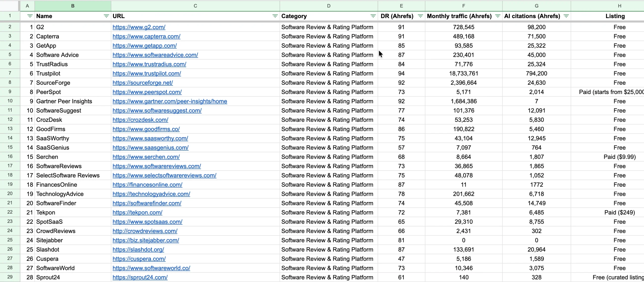Select column C header
Image resolution: width=644 pixels, height=282 pixels.
click(x=195, y=6)
